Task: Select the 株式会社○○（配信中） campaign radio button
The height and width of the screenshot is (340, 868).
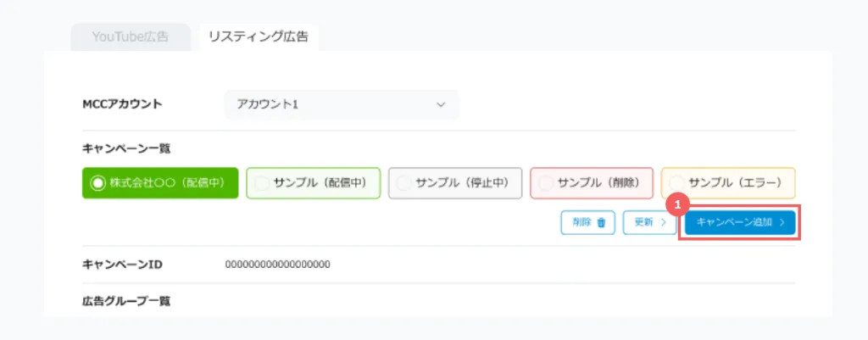Action: 98,183
